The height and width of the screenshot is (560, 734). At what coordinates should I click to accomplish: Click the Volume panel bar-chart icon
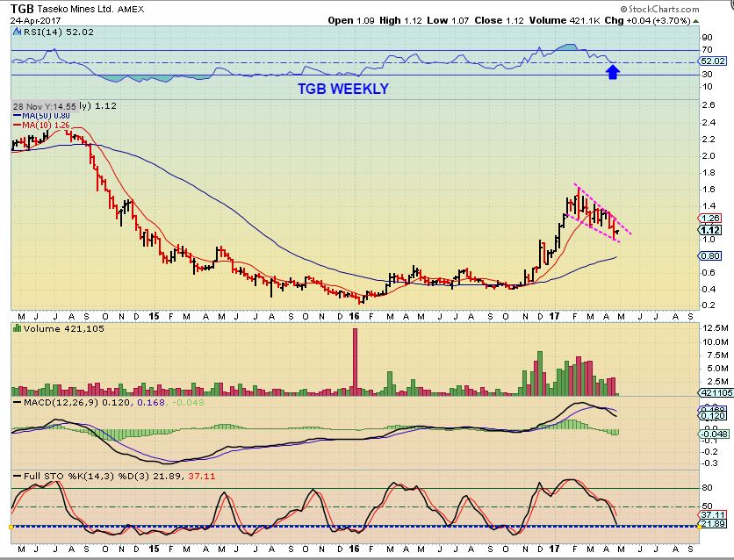pos(18,328)
